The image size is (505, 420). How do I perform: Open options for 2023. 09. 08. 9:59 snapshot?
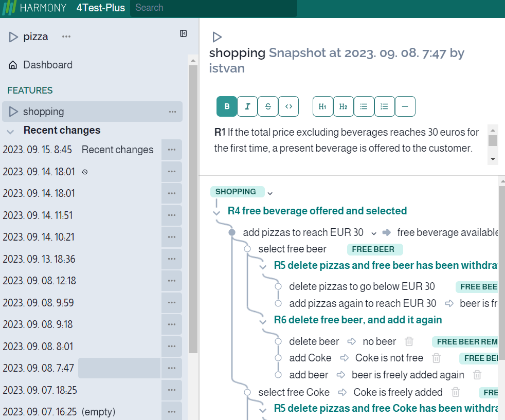[x=172, y=303]
